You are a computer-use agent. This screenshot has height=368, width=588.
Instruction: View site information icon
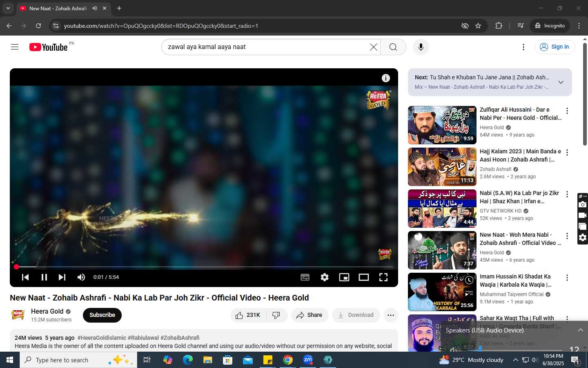tap(56, 26)
